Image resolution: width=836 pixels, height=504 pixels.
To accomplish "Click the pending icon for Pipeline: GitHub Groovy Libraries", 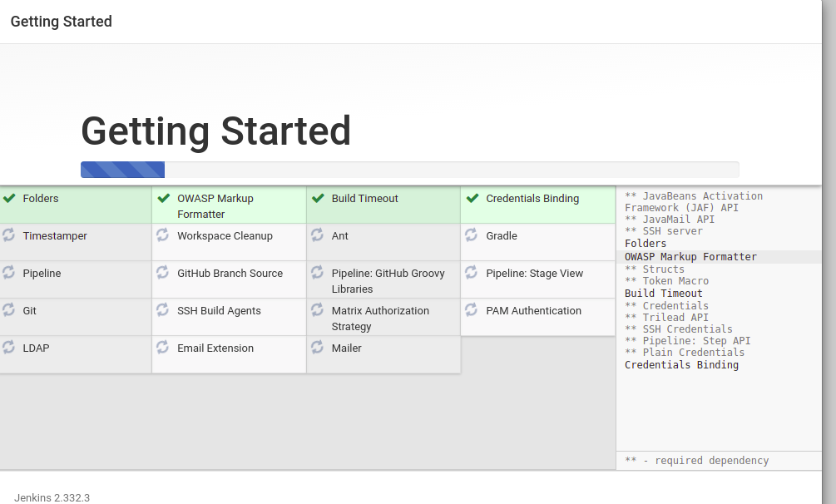I will click(317, 272).
